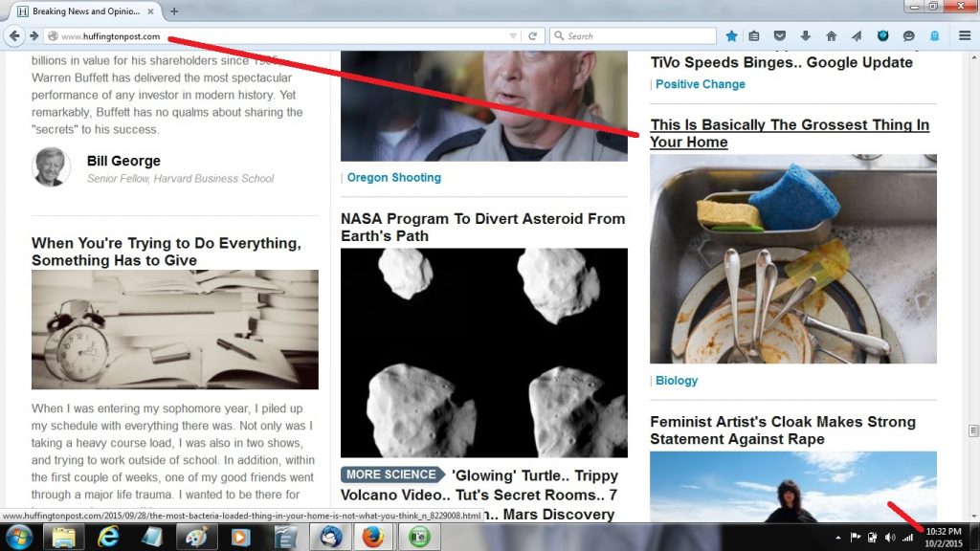
Task: Close the Breaking News and Opinion tab
Action: [150, 11]
